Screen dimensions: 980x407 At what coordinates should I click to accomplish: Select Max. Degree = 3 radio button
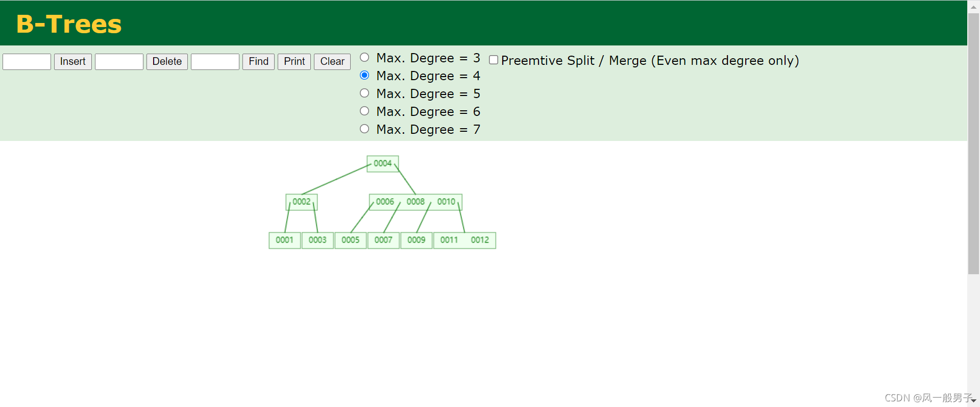[x=364, y=57]
